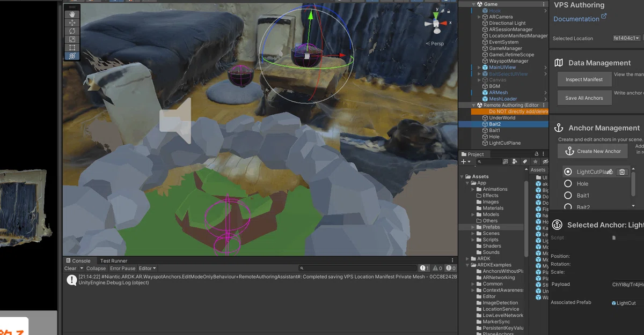The width and height of the screenshot is (644, 335).
Task: Select the Rotate tool in scene toolbar
Action: [x=72, y=31]
